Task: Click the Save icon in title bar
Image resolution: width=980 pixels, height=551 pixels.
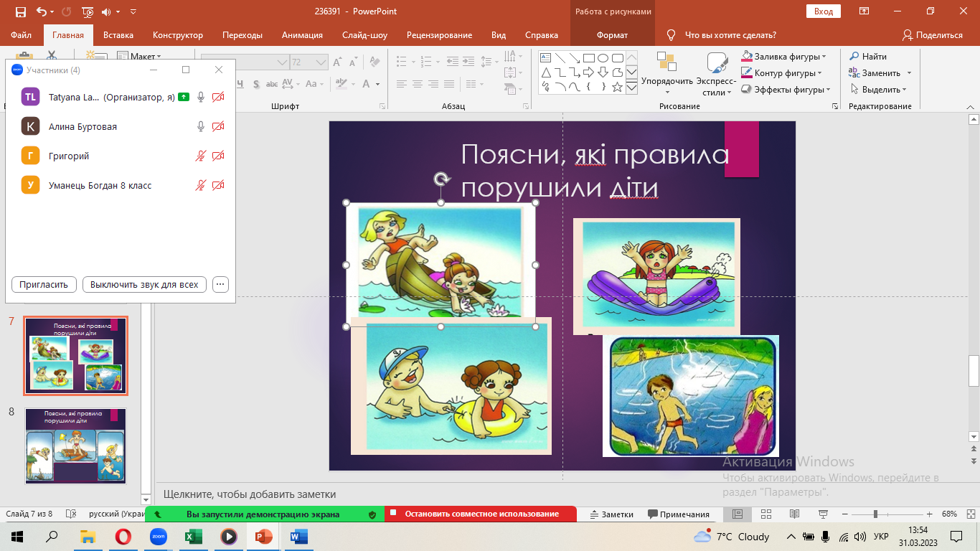Action: click(x=20, y=11)
